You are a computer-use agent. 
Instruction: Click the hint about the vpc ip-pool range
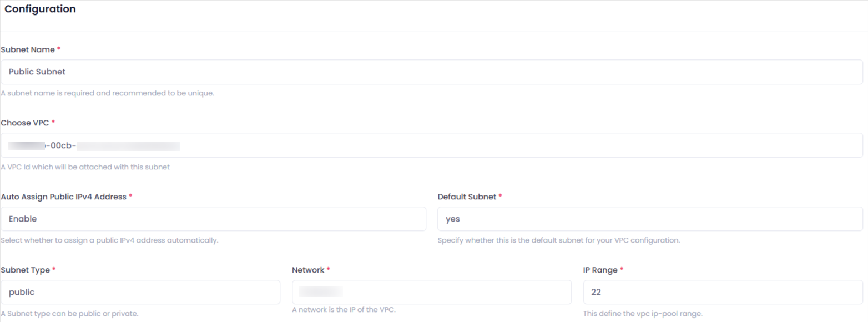tap(643, 314)
